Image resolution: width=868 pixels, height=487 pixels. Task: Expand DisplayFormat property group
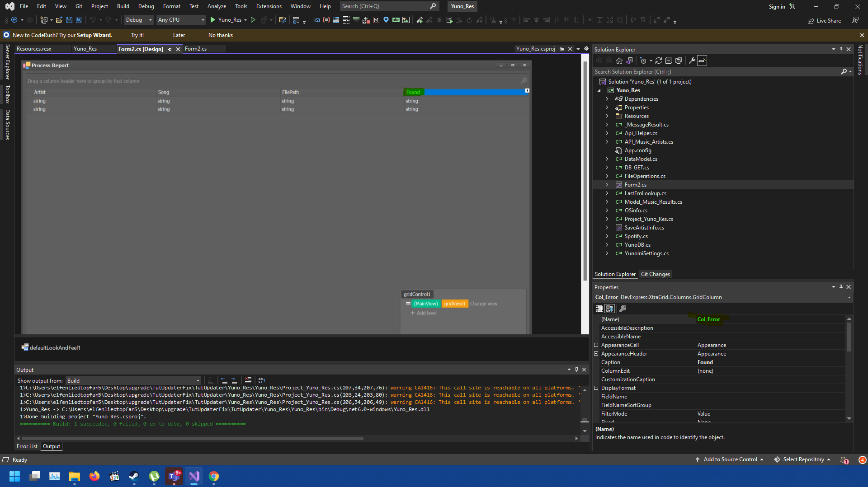coord(596,388)
